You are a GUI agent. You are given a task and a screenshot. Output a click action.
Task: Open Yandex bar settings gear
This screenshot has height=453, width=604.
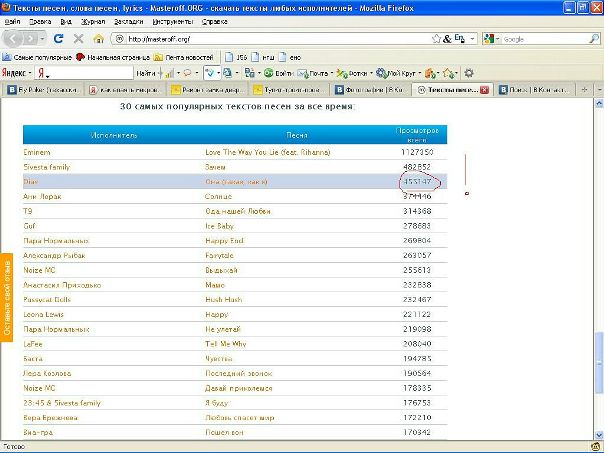469,73
